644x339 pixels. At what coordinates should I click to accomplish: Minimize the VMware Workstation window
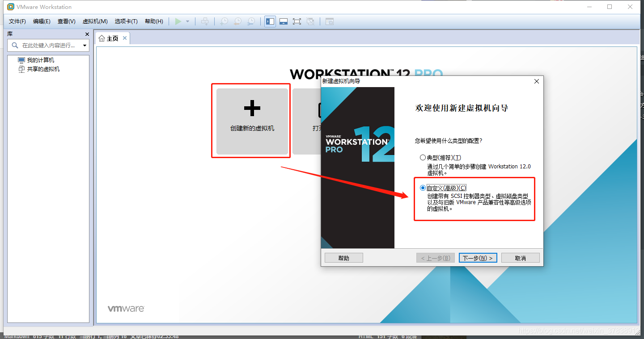pyautogui.click(x=589, y=7)
